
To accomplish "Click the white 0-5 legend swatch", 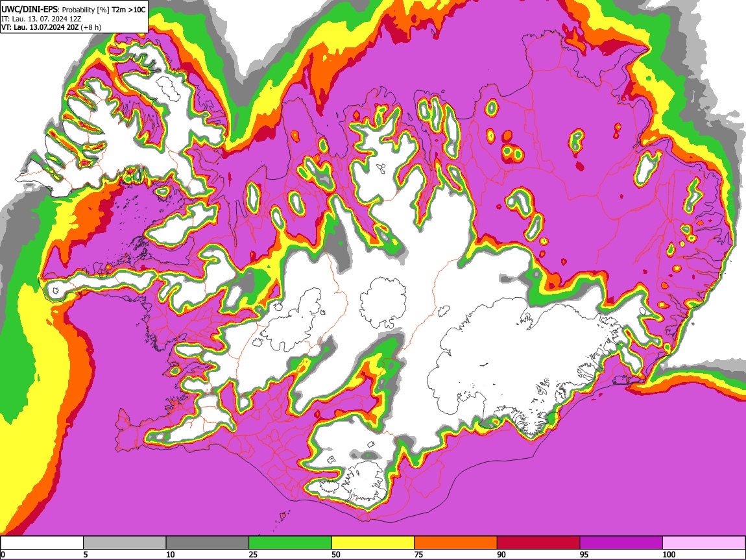I will (x=42, y=542).
